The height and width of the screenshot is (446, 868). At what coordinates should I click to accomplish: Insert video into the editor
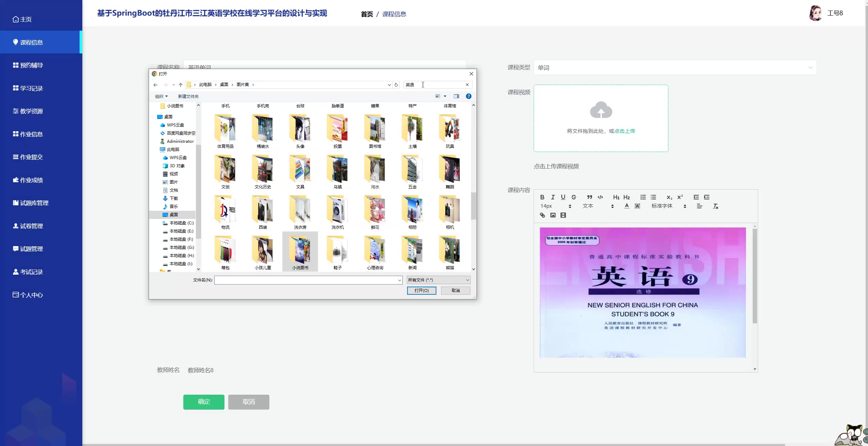(x=563, y=215)
